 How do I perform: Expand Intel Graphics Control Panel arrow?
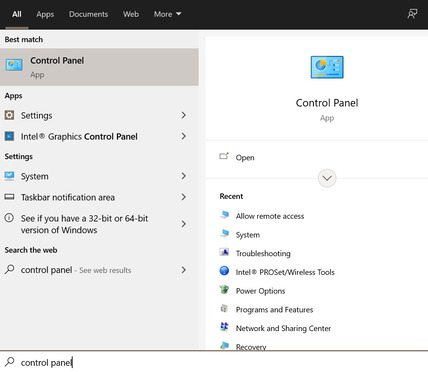(184, 136)
